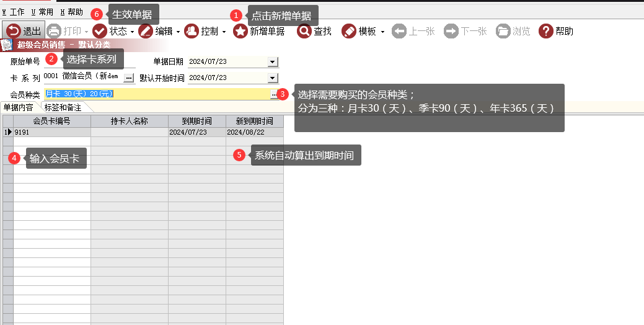Switch to the 单据内容 tab
The height and width of the screenshot is (325, 644).
click(19, 107)
